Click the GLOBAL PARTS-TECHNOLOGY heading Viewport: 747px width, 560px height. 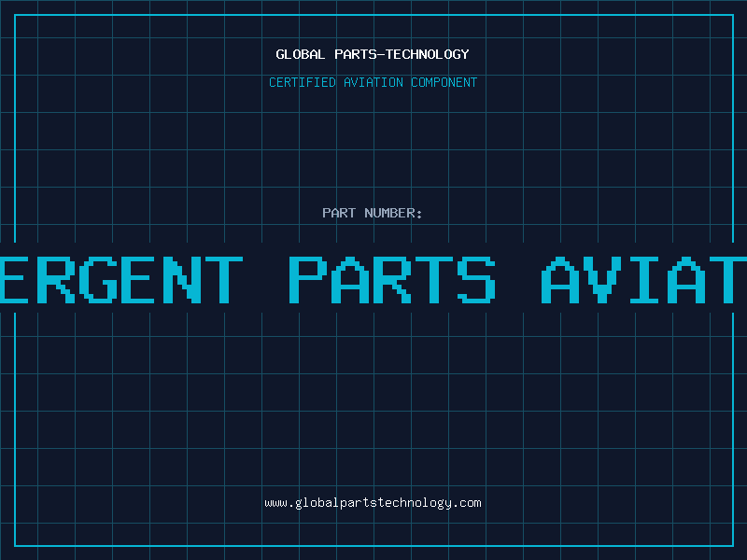373,54
